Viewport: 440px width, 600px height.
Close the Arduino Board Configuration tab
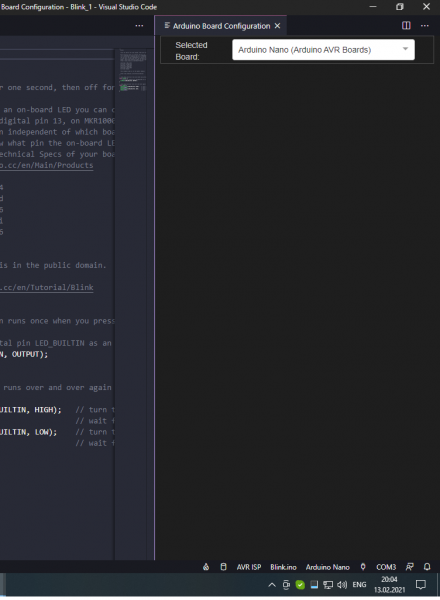point(277,26)
